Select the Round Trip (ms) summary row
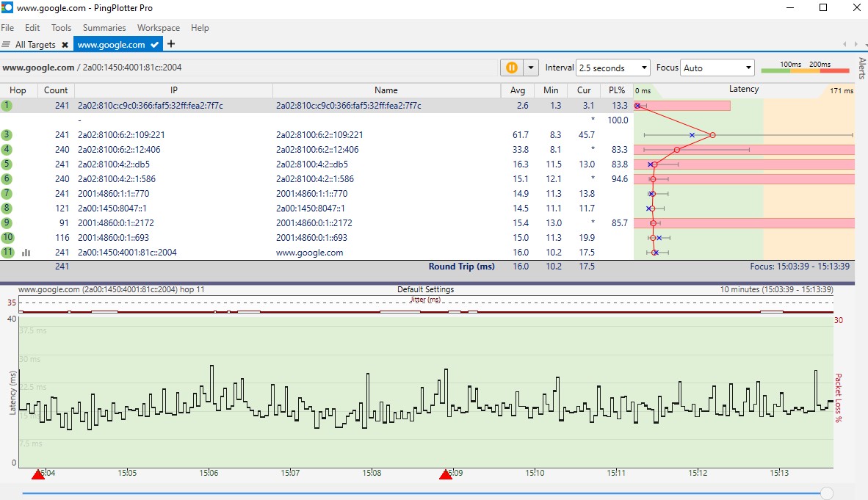Viewport: 868px width, 500px height. click(427, 267)
